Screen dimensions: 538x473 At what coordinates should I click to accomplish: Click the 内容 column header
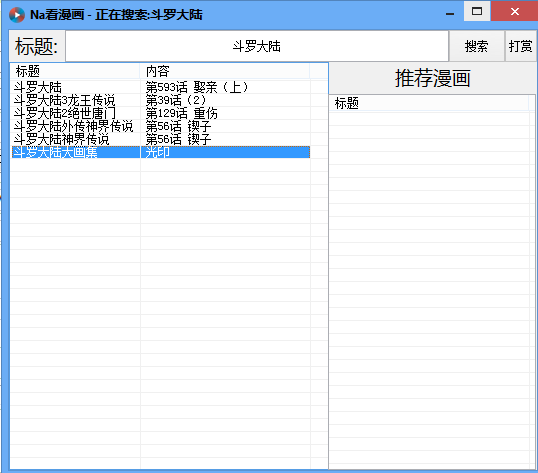225,71
